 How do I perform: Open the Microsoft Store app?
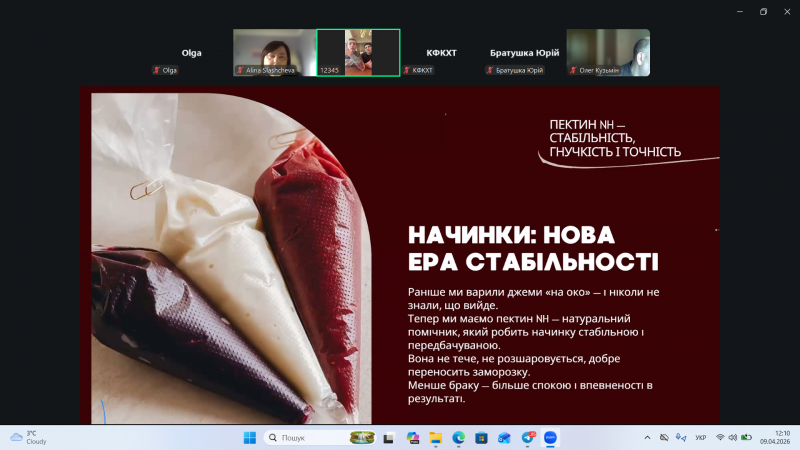(x=482, y=438)
